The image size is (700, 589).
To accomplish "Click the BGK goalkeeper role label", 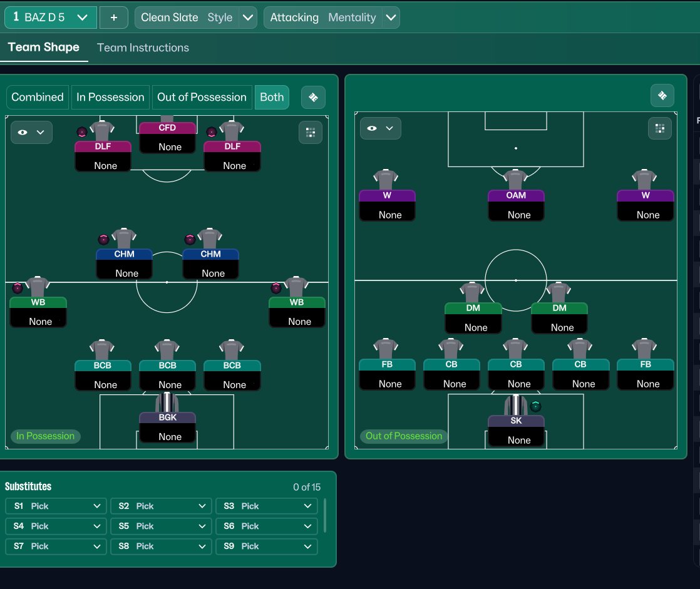I will pyautogui.click(x=167, y=417).
